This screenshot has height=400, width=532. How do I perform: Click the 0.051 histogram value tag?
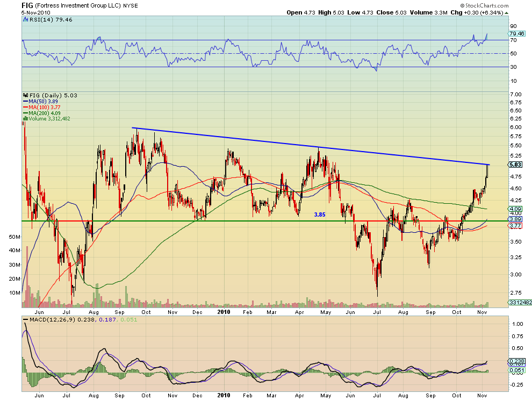[517, 370]
